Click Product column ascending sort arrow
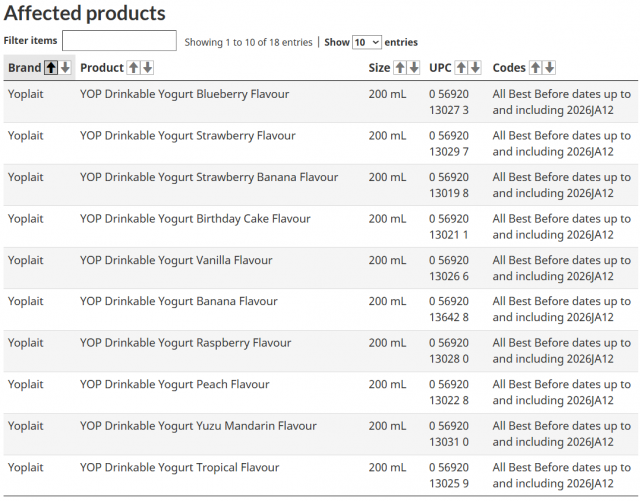 click(133, 68)
